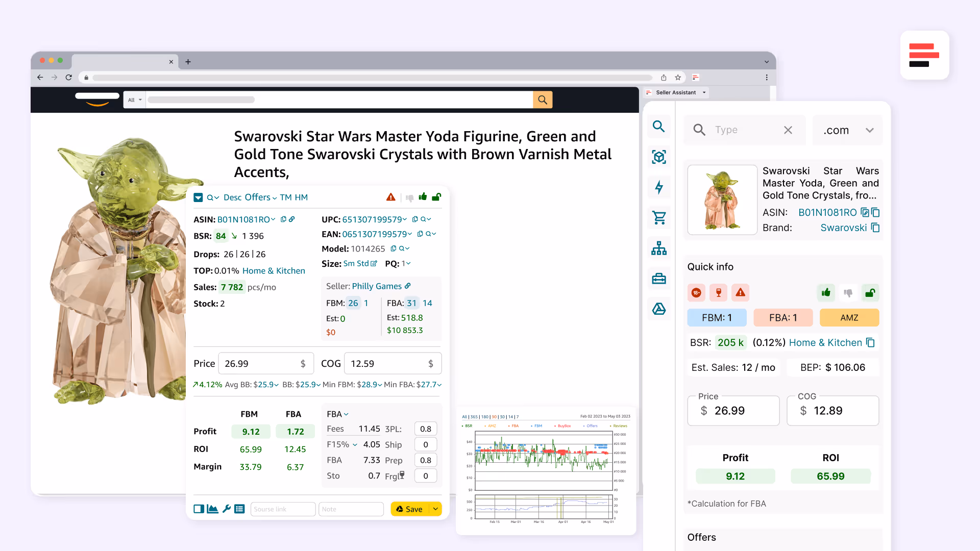
Task: Toggle thumbs down in the product widget header
Action: tap(409, 198)
